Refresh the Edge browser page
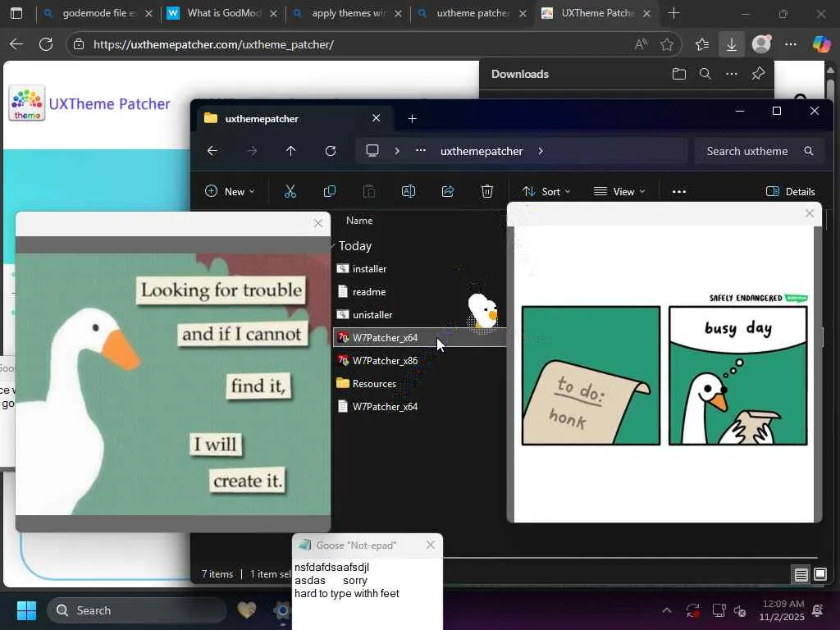840x630 pixels. click(x=46, y=44)
